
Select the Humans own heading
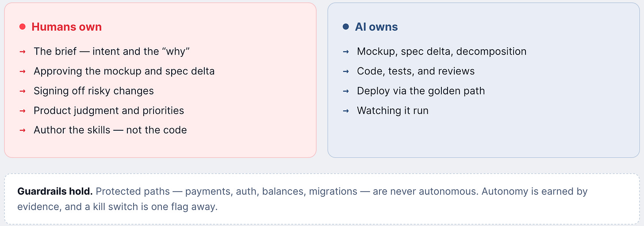tap(67, 27)
